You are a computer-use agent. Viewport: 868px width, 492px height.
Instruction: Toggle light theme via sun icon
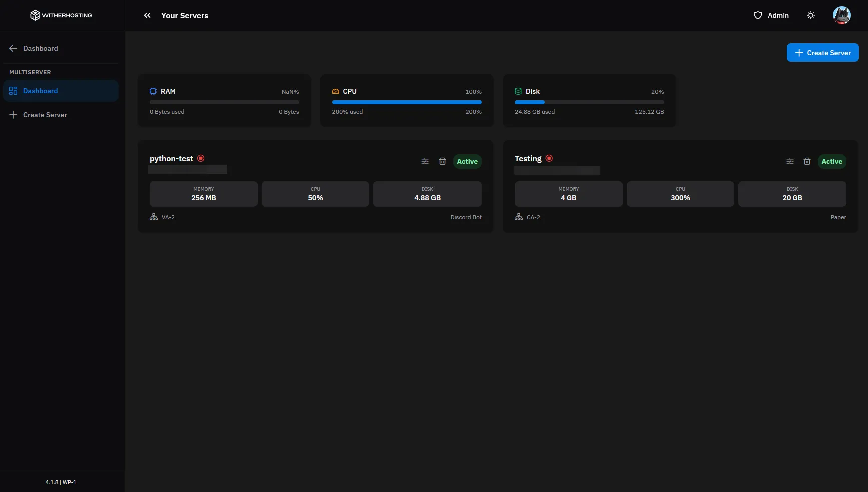[x=811, y=15]
